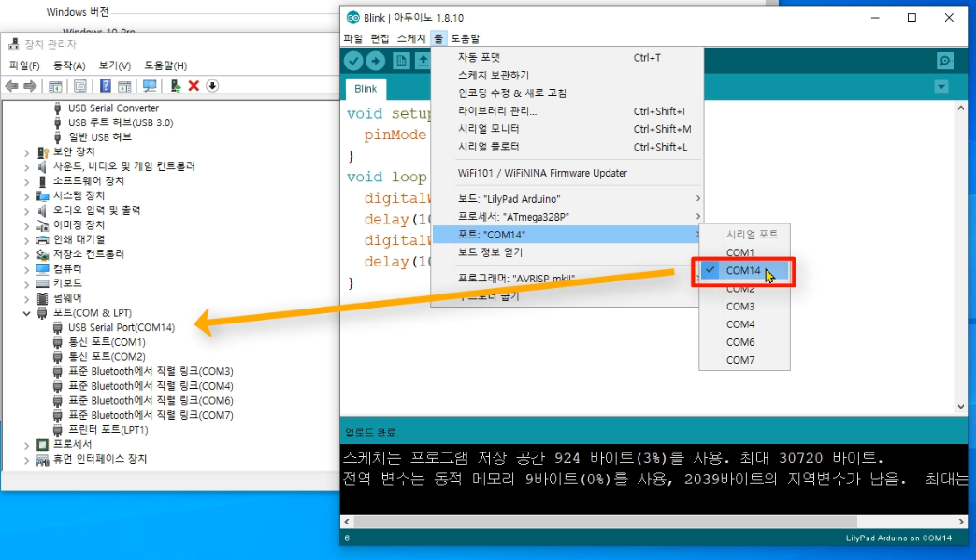Image resolution: width=976 pixels, height=560 pixels.
Task: Click the 인쇄 대기열 printer category icon
Action: 42,239
